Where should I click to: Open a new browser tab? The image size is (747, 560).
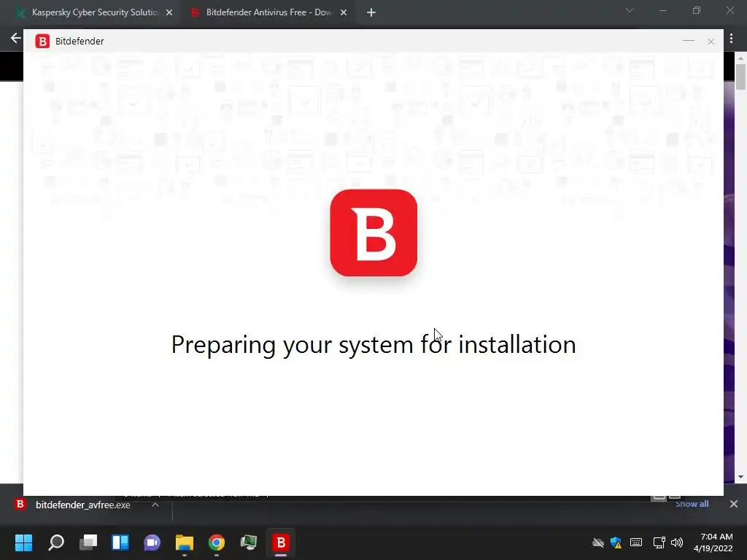(x=371, y=13)
